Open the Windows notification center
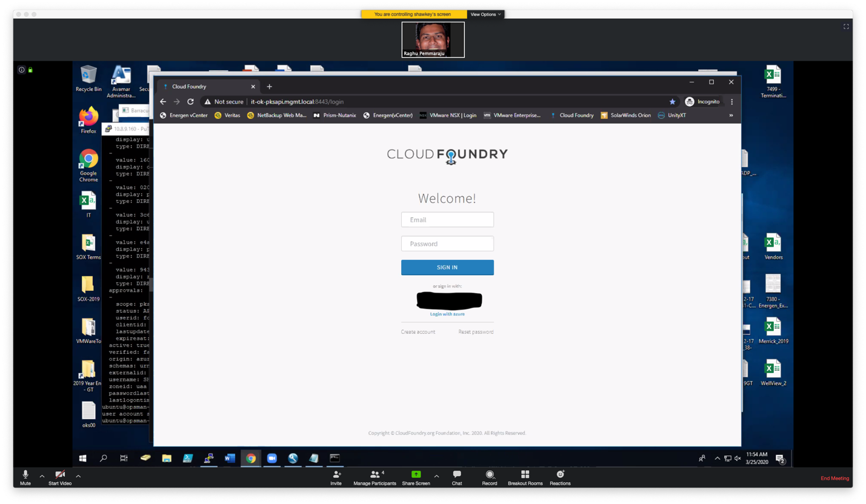This screenshot has width=866, height=504. (781, 459)
